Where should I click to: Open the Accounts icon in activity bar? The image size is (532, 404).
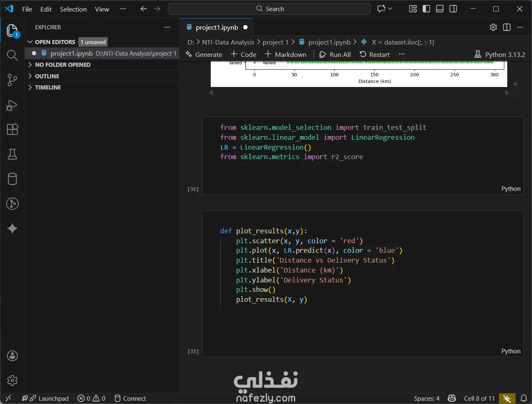(12, 356)
